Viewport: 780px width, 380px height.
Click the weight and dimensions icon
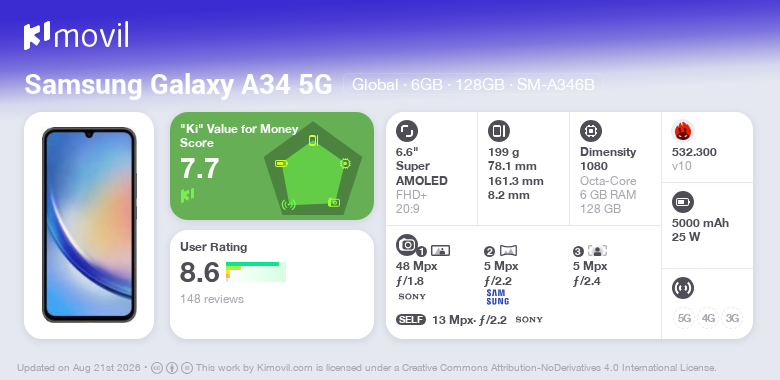pyautogui.click(x=499, y=131)
